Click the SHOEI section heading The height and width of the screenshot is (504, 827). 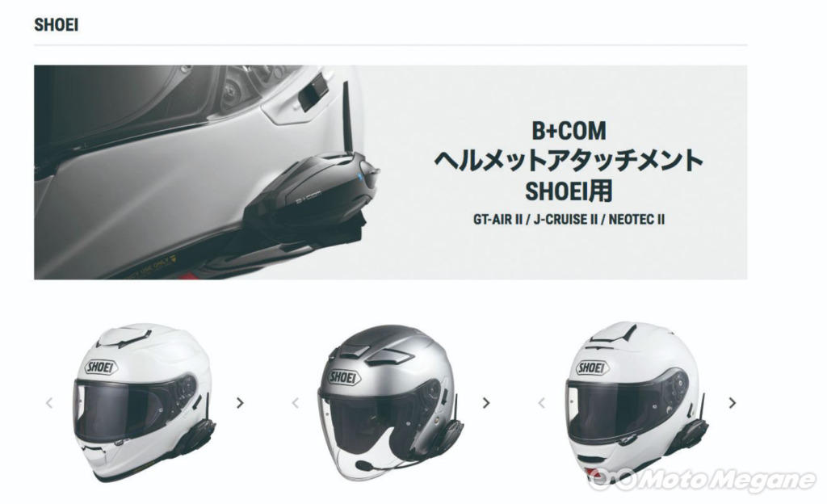(56, 25)
